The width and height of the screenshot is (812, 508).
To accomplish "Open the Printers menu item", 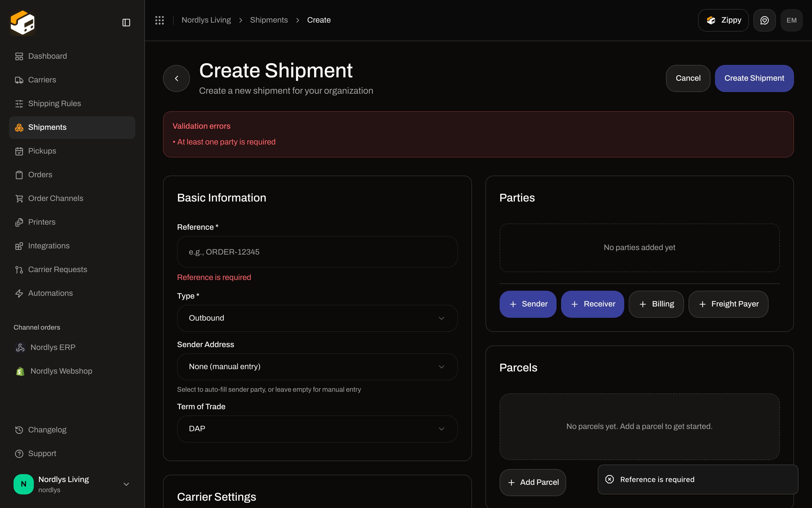I will pos(72,222).
